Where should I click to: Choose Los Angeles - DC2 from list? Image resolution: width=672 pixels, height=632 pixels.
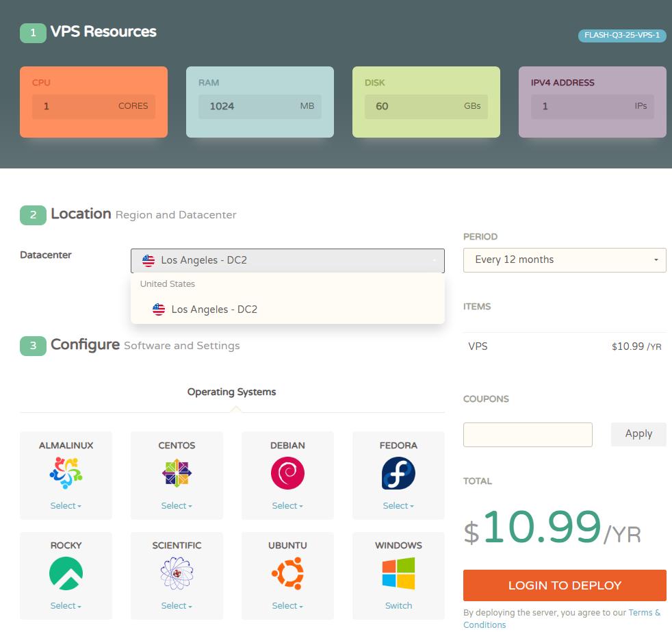click(x=214, y=309)
